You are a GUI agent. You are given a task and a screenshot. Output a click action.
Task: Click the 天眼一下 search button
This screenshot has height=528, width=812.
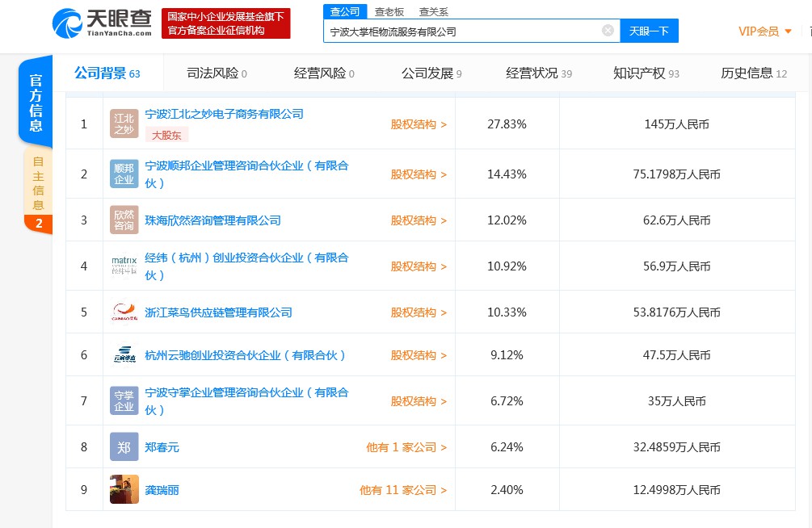649,31
